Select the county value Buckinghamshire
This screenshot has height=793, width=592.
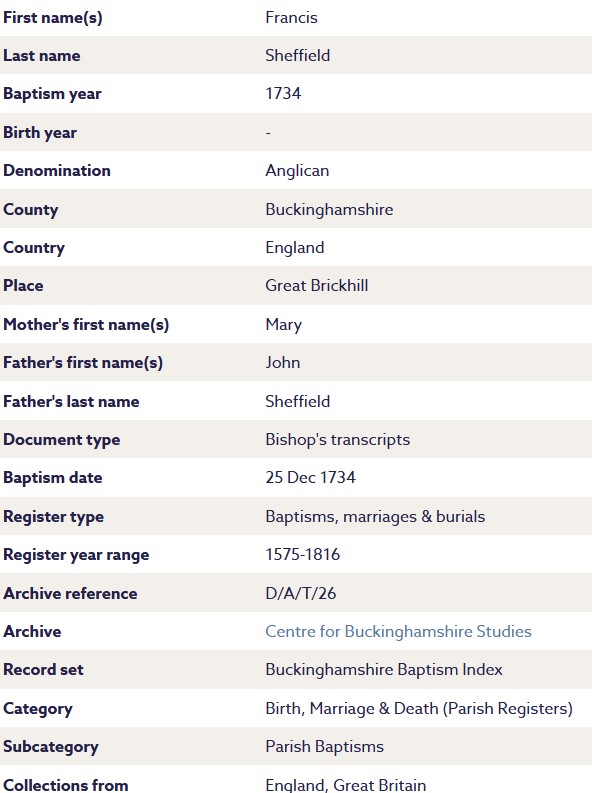329,209
